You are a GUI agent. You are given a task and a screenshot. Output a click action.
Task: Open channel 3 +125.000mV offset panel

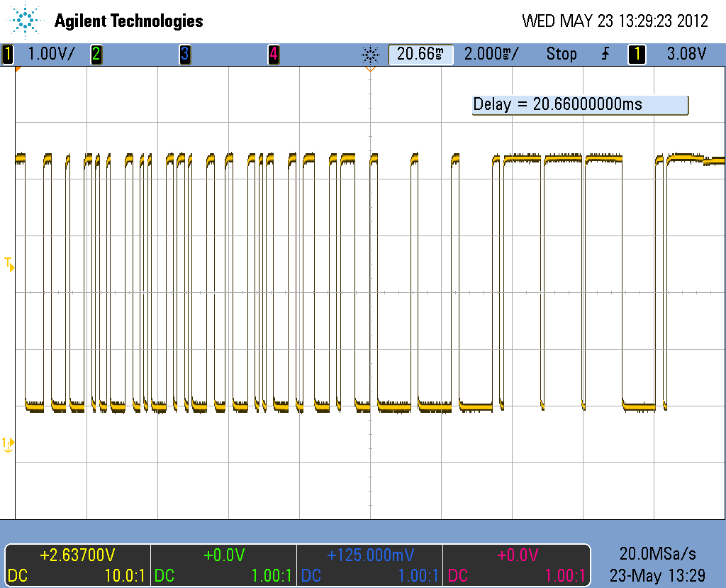tap(369, 565)
